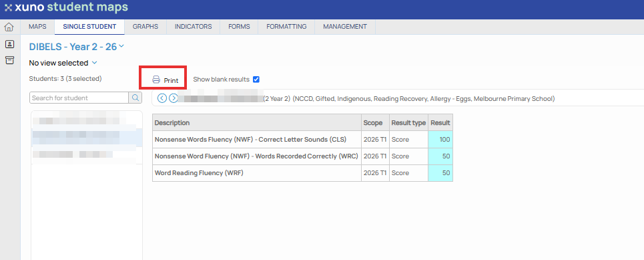Toggle Show blank results checkbox
The width and height of the screenshot is (644, 260).
point(256,80)
